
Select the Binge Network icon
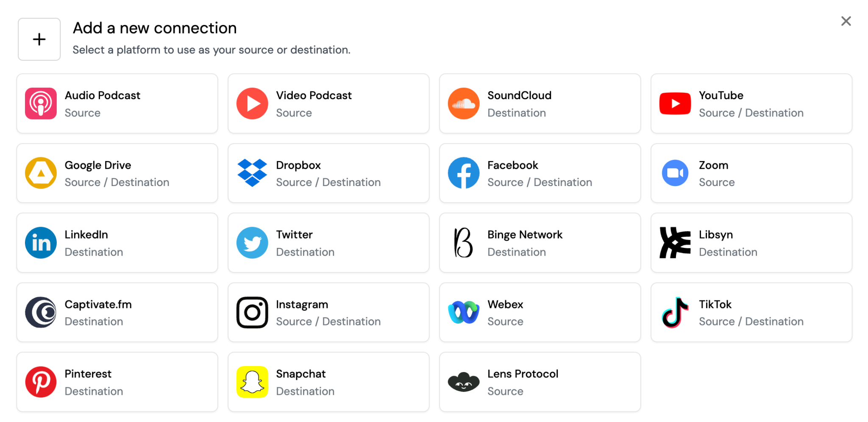coord(464,242)
